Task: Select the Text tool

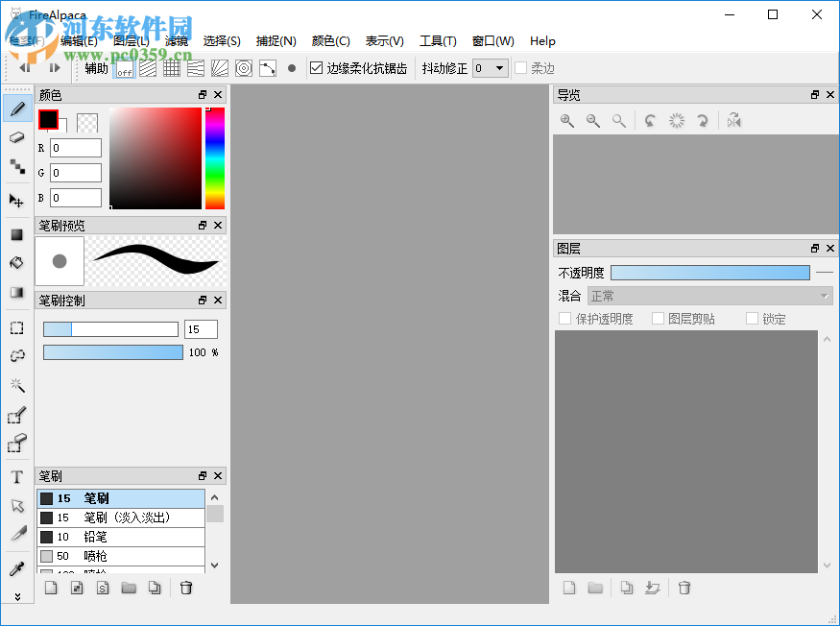Action: 16,476
